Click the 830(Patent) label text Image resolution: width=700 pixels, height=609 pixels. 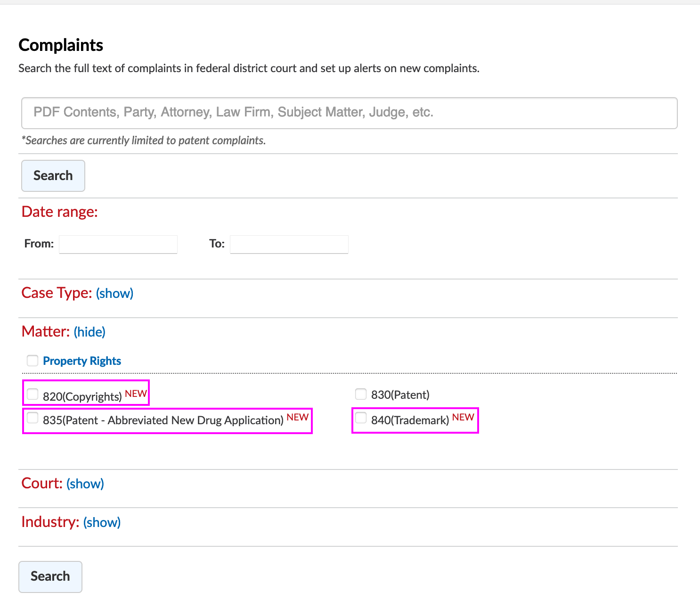click(x=400, y=395)
